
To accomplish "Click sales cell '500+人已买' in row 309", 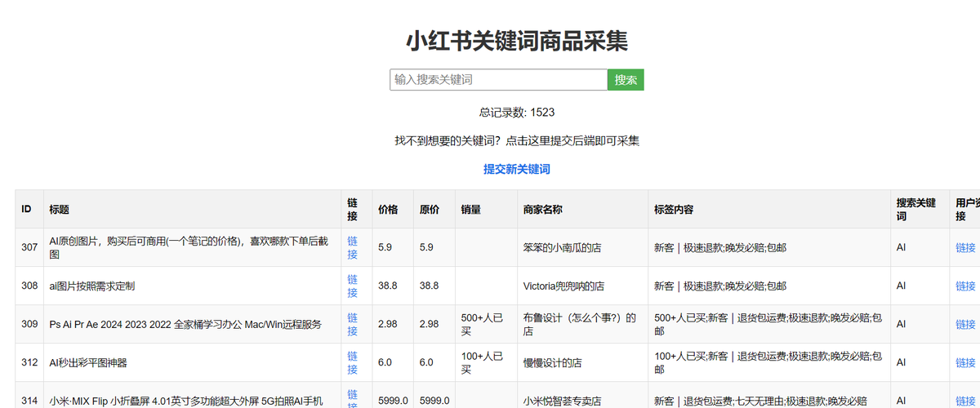I will 485,324.
